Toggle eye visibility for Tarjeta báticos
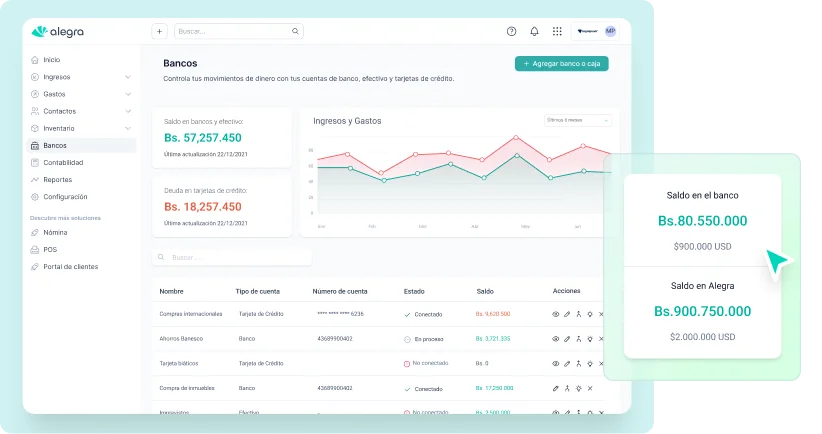Image resolution: width=822 pixels, height=434 pixels. coord(556,363)
